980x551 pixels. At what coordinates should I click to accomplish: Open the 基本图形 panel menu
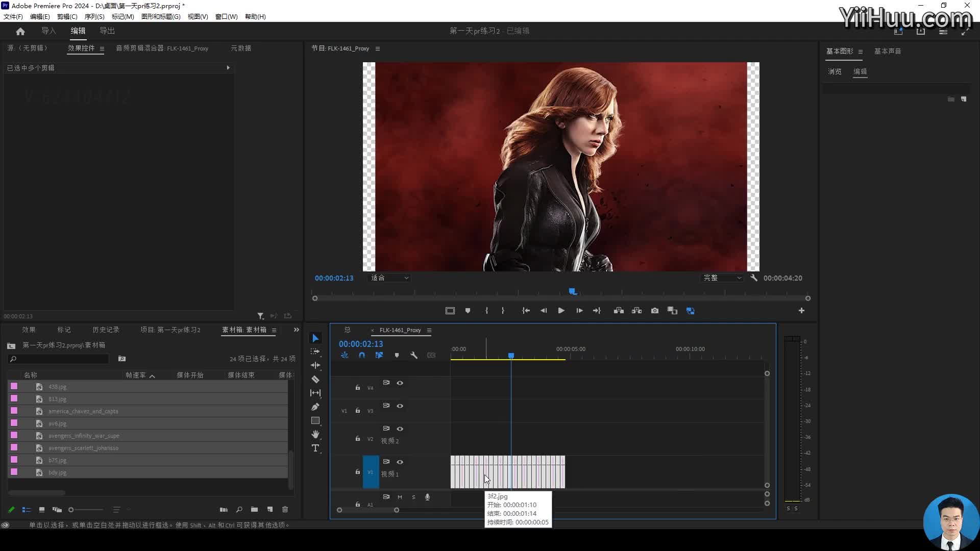[x=861, y=52]
